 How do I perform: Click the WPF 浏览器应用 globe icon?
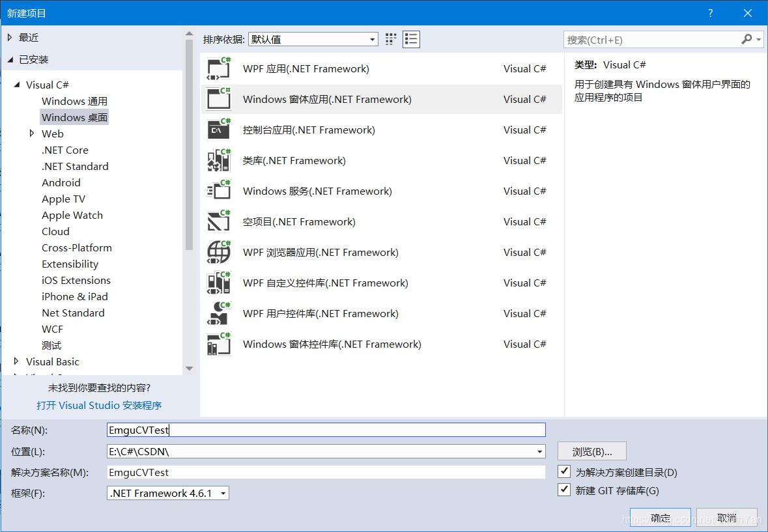tap(218, 253)
